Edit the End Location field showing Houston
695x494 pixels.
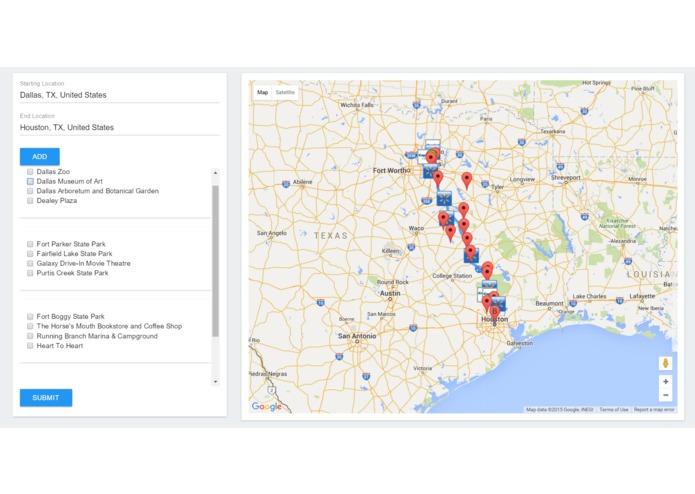click(x=120, y=127)
